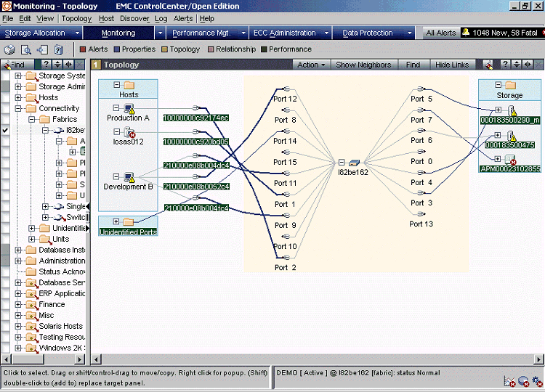The width and height of the screenshot is (545, 392).
Task: Click left arrow of tree panel scrollbar
Action: point(6,359)
